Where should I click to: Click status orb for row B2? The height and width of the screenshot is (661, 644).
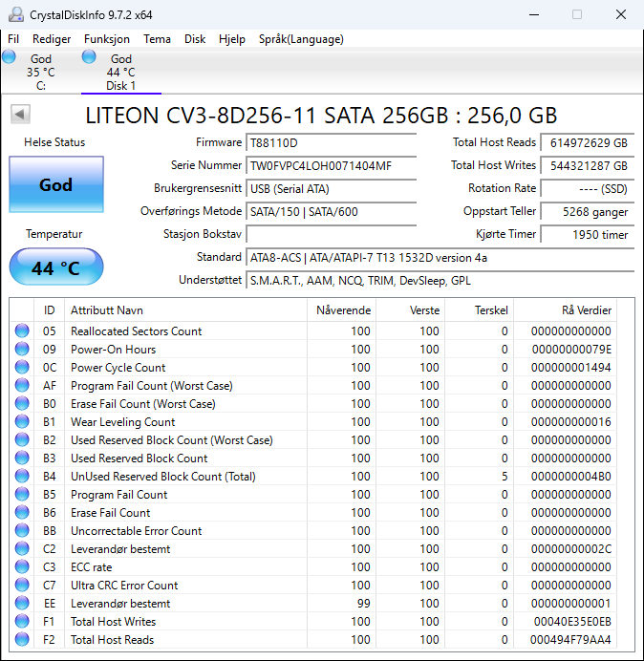tap(22, 439)
